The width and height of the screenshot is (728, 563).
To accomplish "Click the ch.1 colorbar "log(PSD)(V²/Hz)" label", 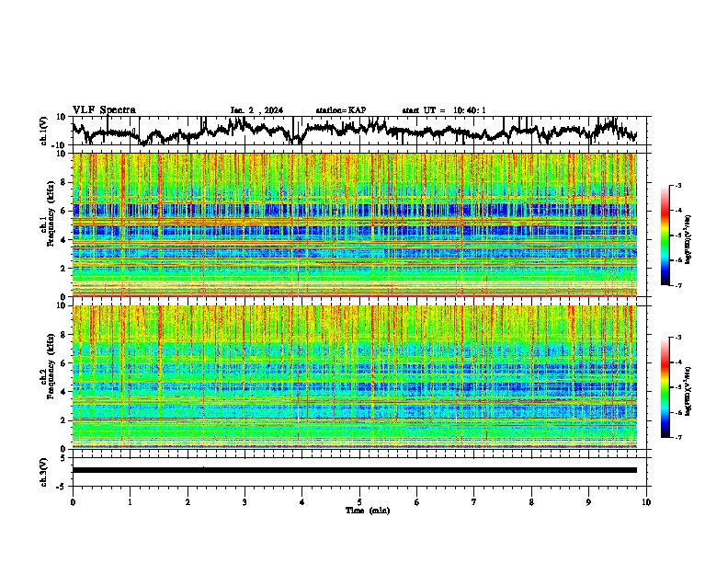I will click(688, 240).
